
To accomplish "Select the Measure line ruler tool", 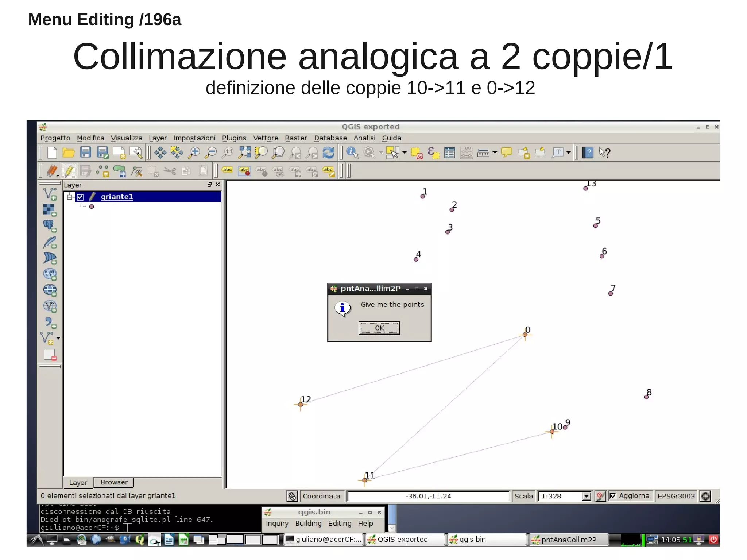I will click(483, 152).
